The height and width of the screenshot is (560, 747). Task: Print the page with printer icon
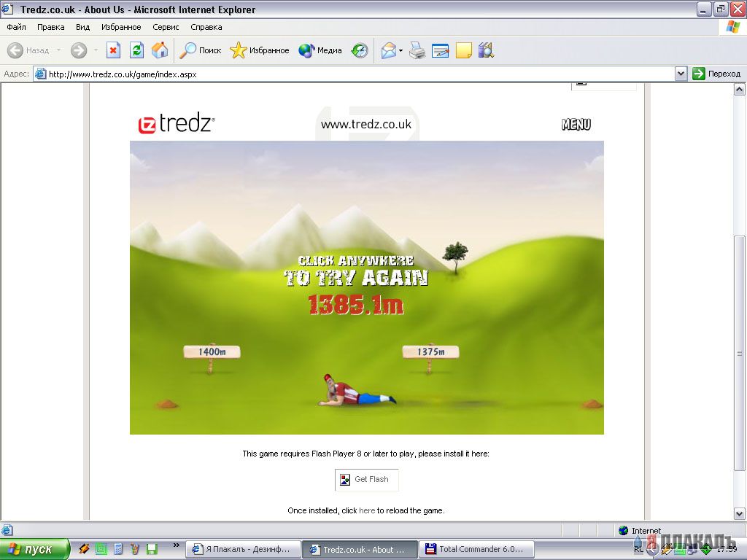[417, 50]
